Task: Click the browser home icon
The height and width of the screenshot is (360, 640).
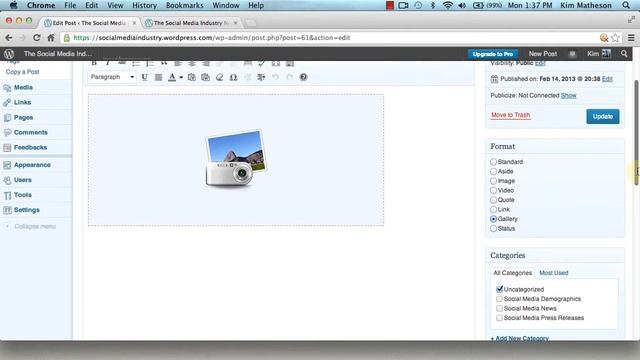Action: [51, 38]
